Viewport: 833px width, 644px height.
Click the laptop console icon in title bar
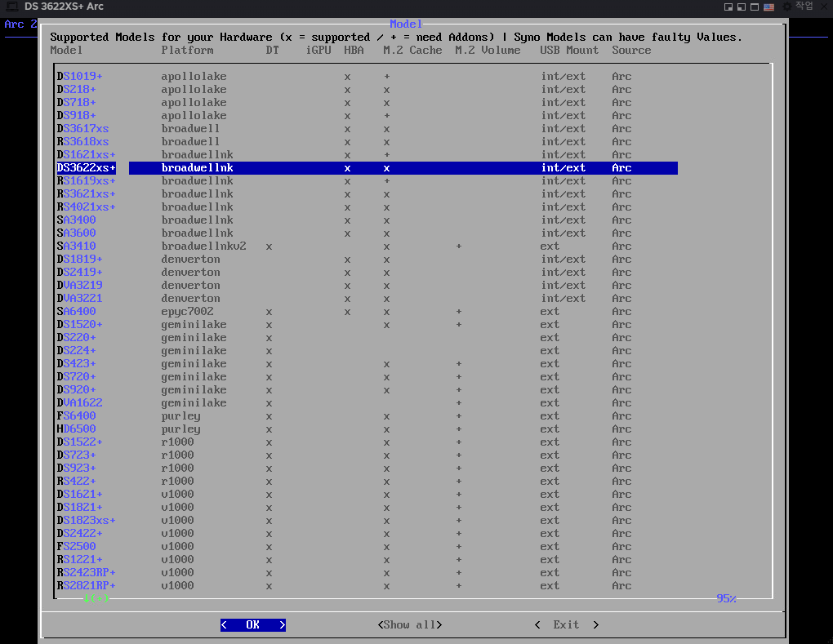click(12, 7)
